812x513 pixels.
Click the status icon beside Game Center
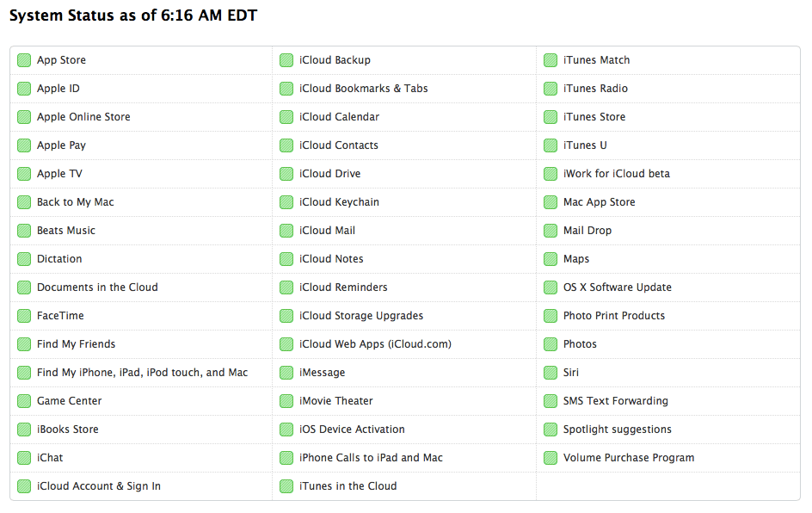24,401
